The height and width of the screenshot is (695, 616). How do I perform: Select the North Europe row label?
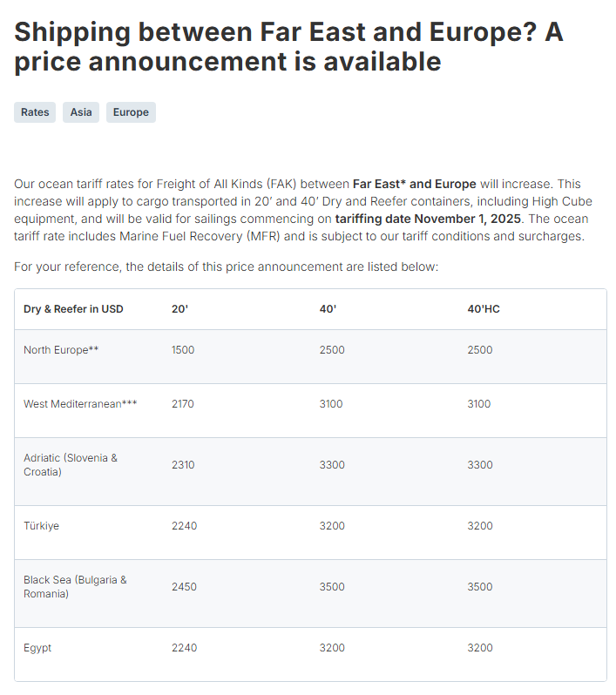61,350
